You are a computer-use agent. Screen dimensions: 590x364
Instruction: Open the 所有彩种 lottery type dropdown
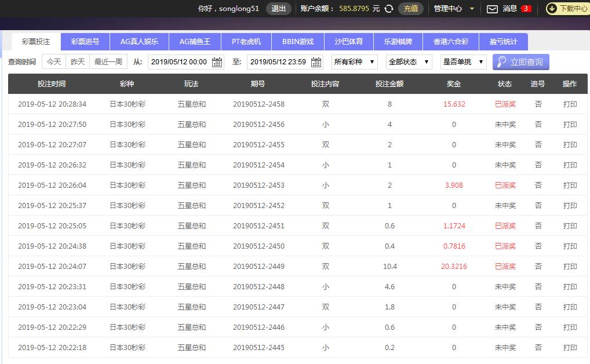[354, 62]
